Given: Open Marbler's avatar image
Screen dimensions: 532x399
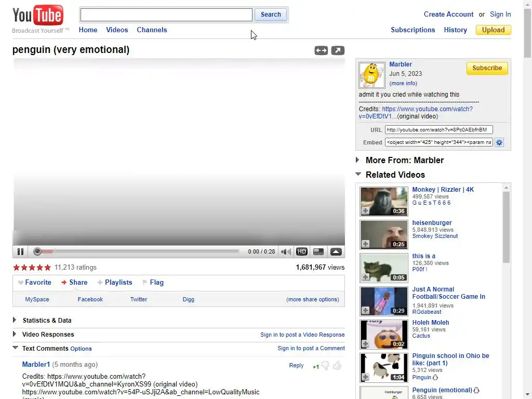Looking at the screenshot, I should coord(372,75).
